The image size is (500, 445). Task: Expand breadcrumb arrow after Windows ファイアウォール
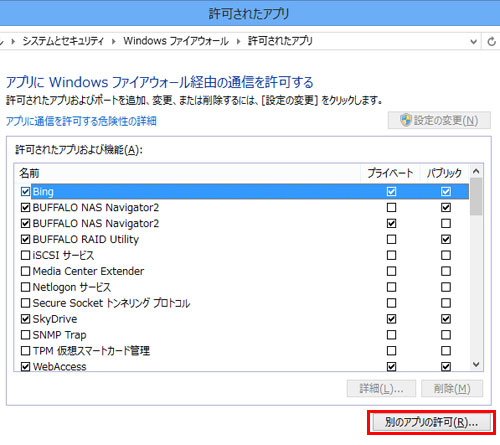[x=238, y=41]
